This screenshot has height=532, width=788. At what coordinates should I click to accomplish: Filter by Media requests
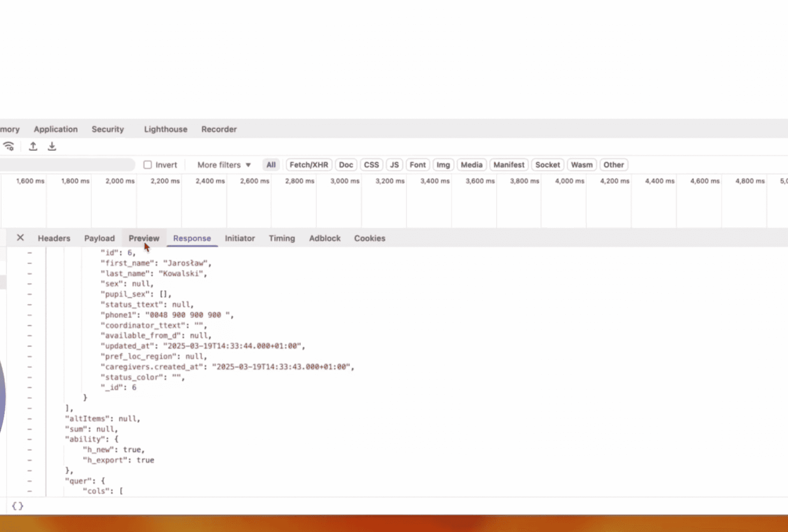point(471,165)
